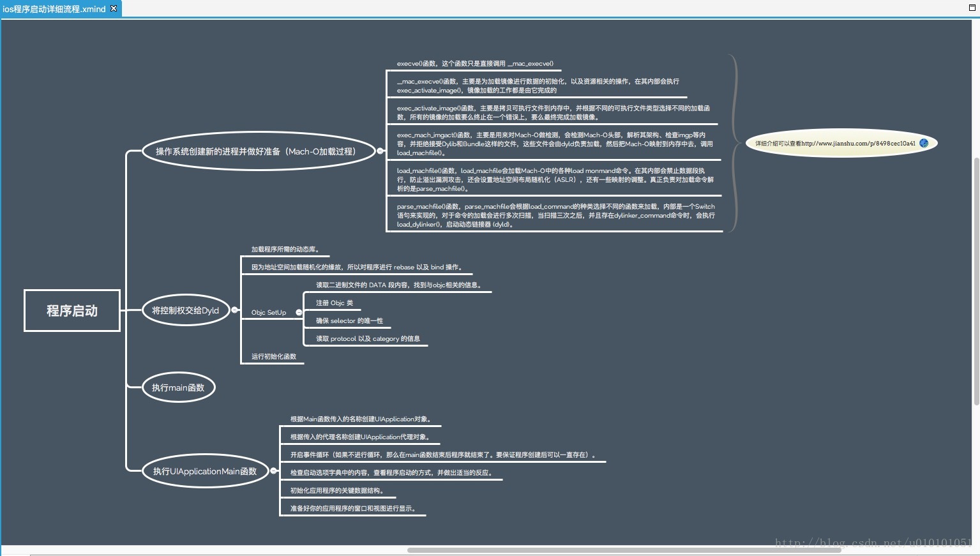980x556 pixels.
Task: Select the exec_activate_image()函数 description subtopic
Action: pos(554,113)
